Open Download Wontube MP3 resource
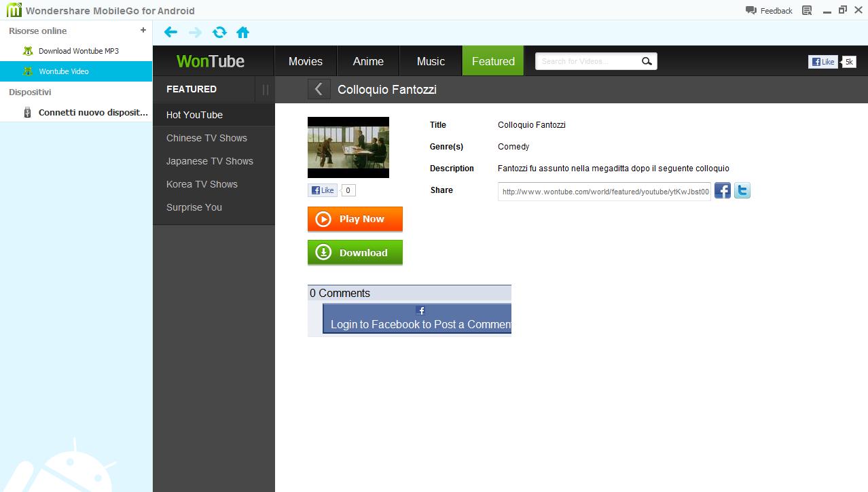 pyautogui.click(x=76, y=51)
